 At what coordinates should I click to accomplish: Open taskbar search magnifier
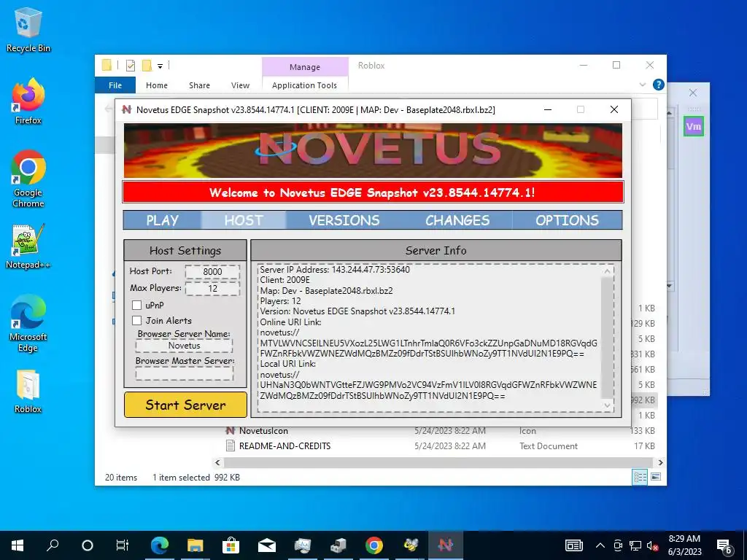(x=53, y=545)
